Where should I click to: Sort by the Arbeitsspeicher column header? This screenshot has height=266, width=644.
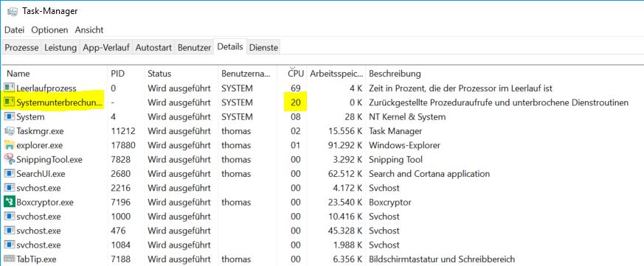click(336, 74)
